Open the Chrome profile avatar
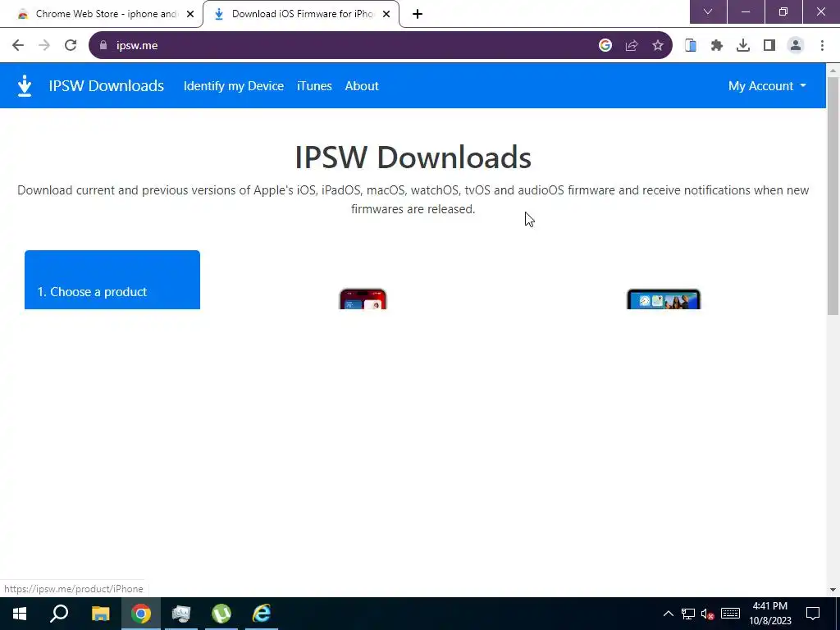This screenshot has width=840, height=630. tap(796, 46)
